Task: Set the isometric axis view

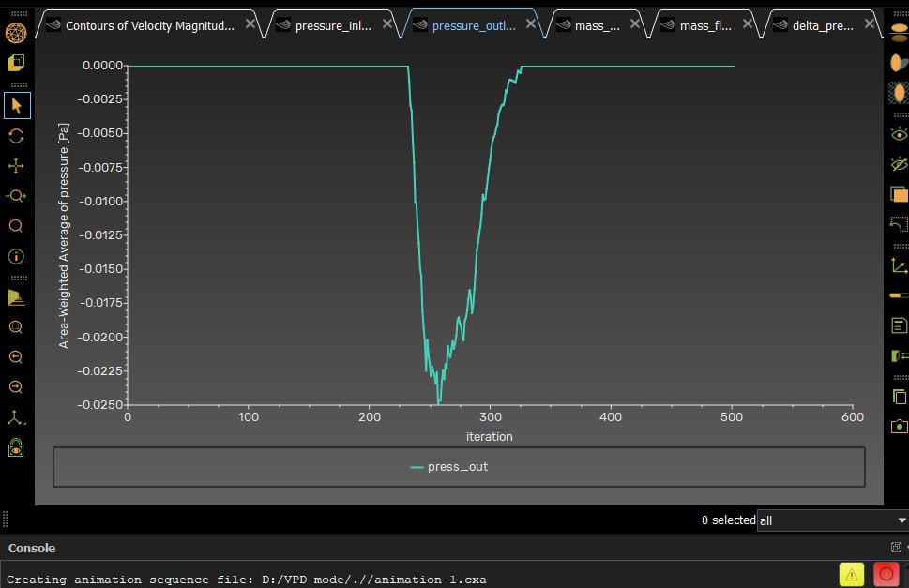Action: click(16, 417)
